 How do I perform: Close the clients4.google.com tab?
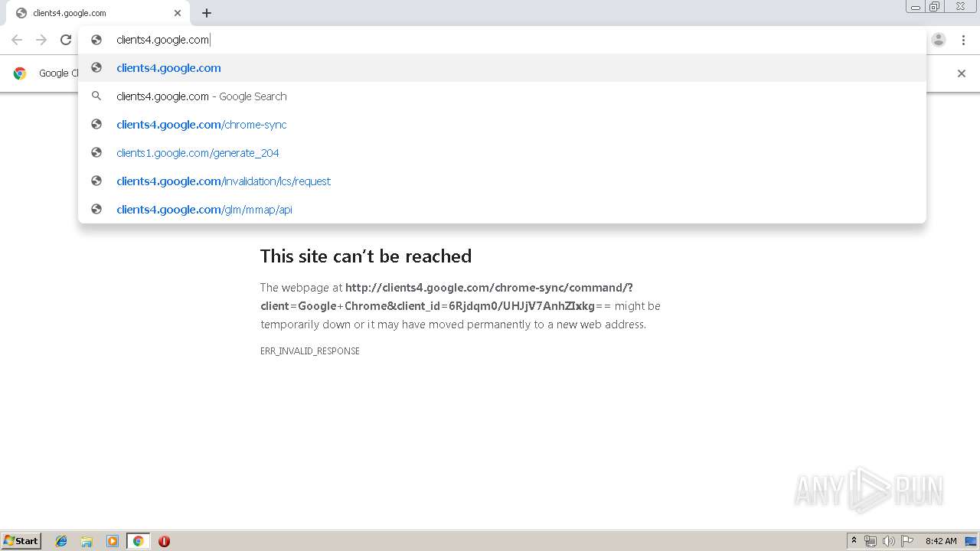click(178, 13)
